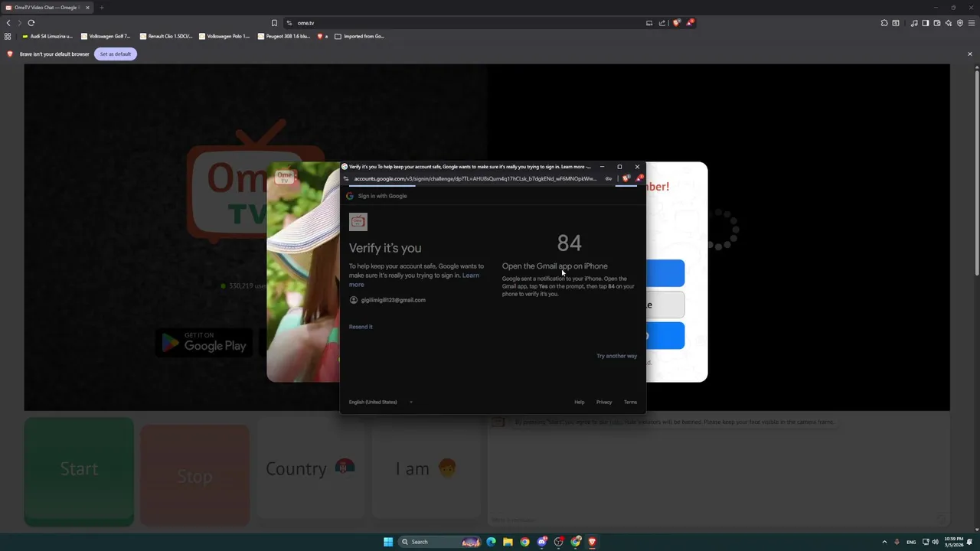The image size is (980, 551).
Task: Open Help link in Google popup
Action: point(580,402)
